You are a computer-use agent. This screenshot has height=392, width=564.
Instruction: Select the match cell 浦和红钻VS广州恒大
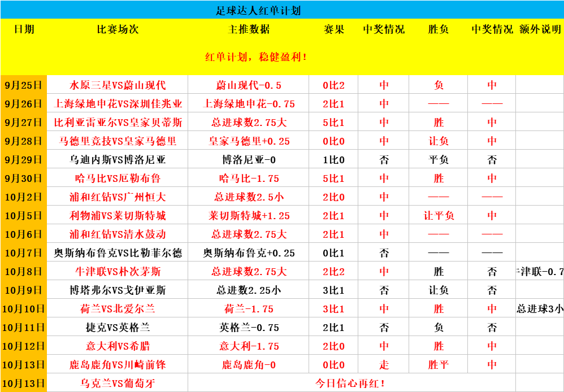[x=118, y=197]
